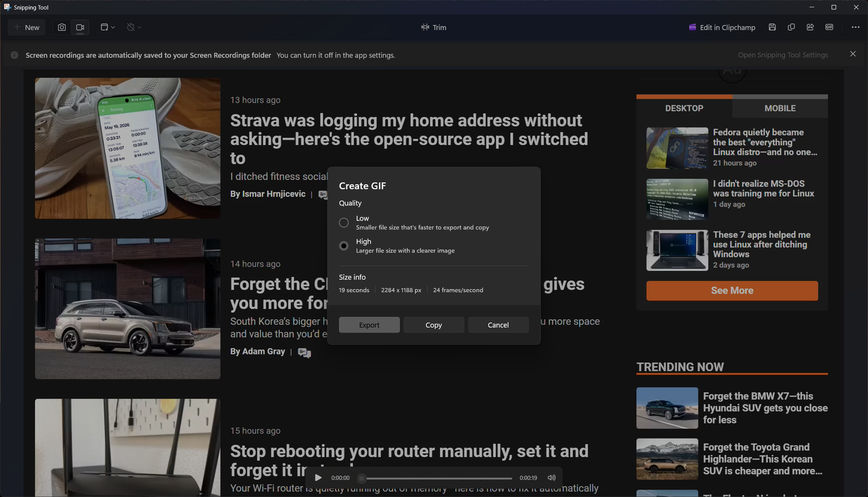Click the "24 frames/second" value

pyautogui.click(x=458, y=290)
